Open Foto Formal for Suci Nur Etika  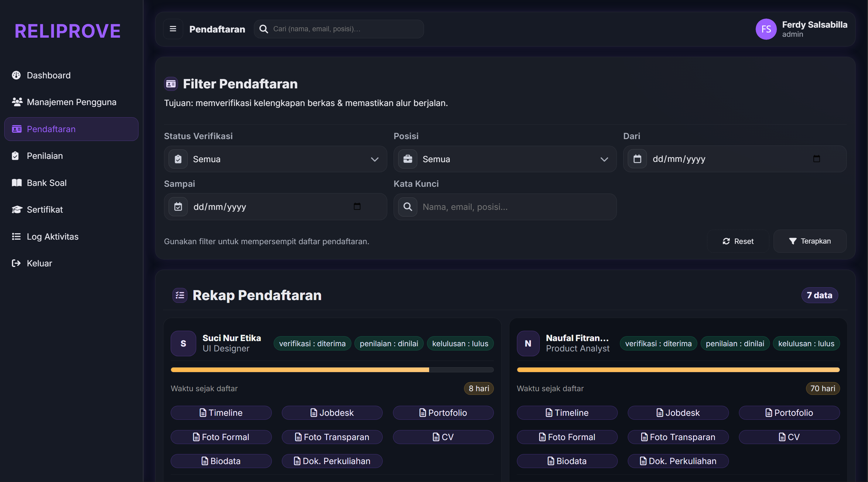pyautogui.click(x=221, y=437)
